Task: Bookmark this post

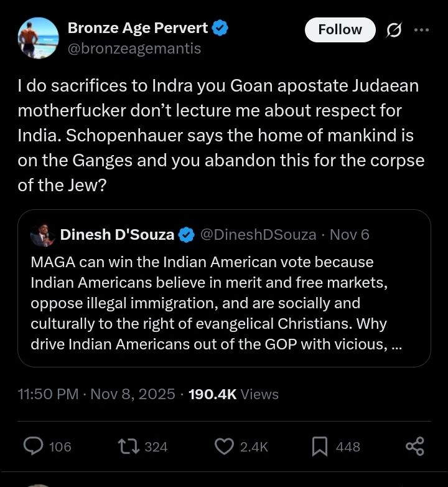Action: (x=320, y=446)
